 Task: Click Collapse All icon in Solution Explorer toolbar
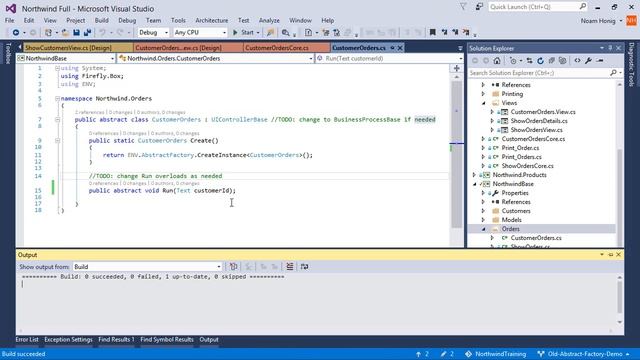(551, 60)
